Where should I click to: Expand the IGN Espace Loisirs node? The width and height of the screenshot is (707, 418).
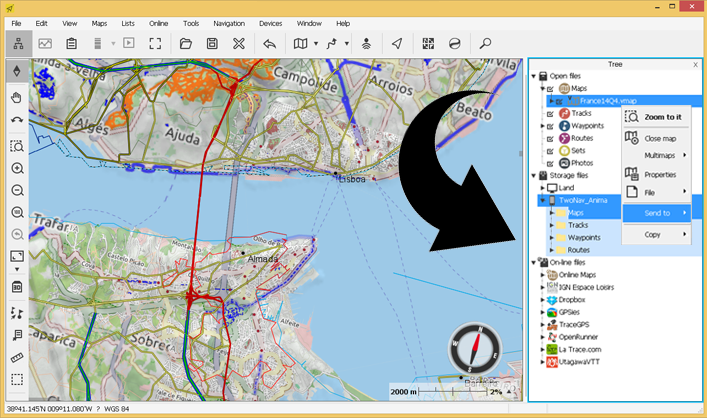pyautogui.click(x=543, y=287)
